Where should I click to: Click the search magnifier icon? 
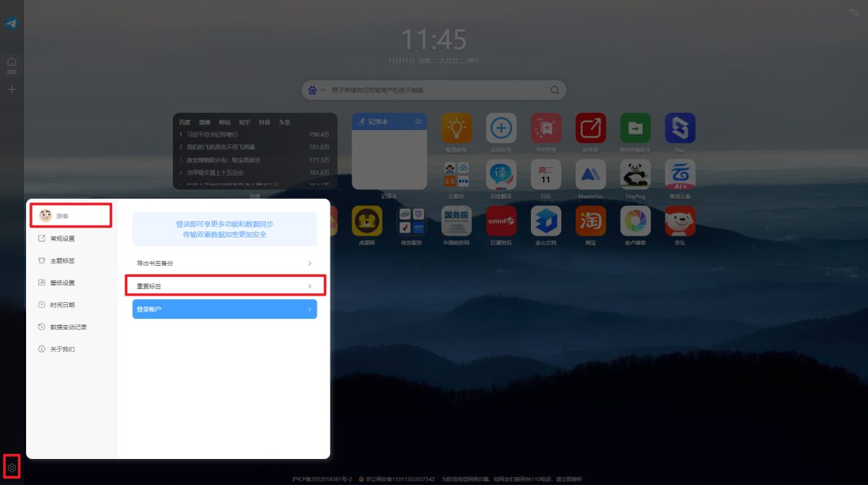click(555, 90)
